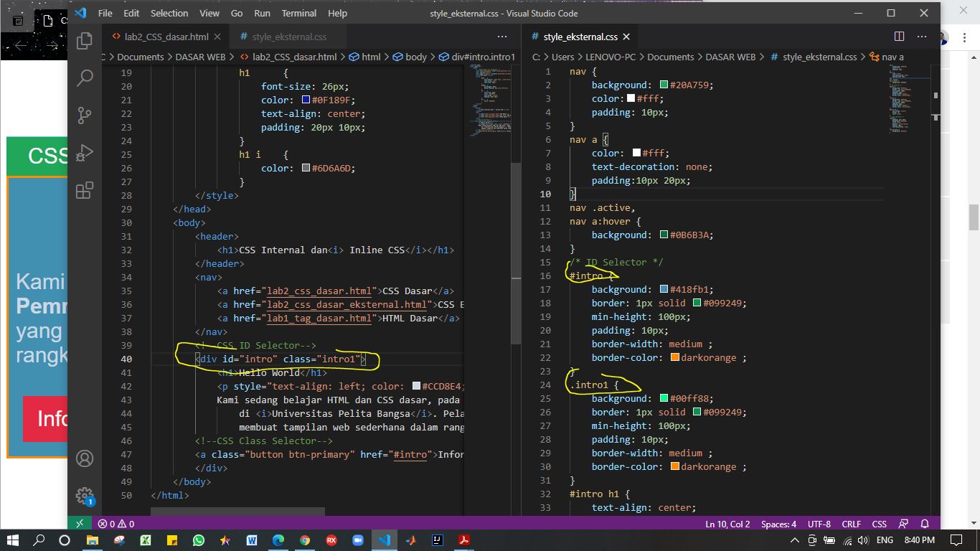Open WhatsApp from the taskbar
The height and width of the screenshot is (551, 980).
click(x=199, y=540)
